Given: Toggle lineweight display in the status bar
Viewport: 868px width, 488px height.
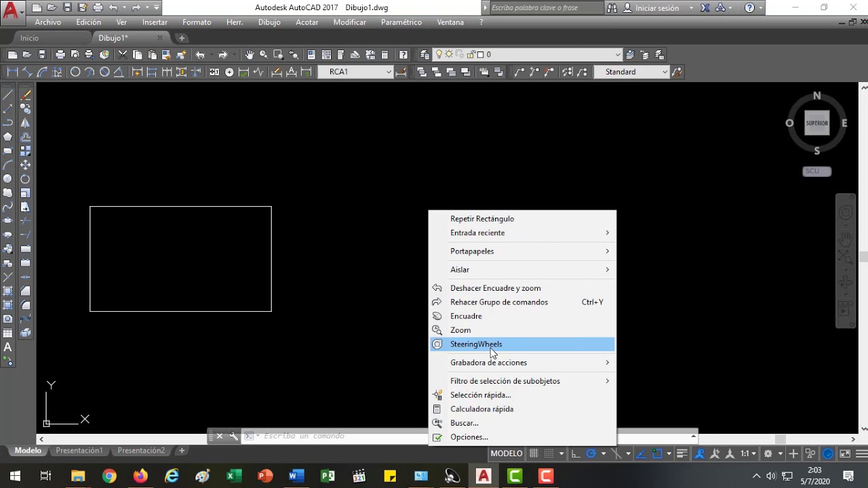Looking at the screenshot, I should pos(682,453).
